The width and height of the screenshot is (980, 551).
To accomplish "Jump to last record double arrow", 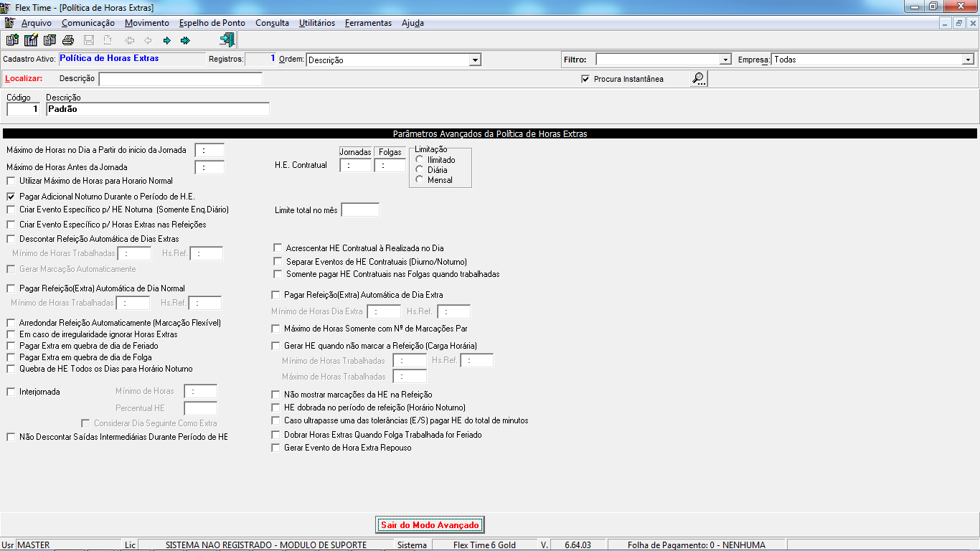I will tap(185, 40).
